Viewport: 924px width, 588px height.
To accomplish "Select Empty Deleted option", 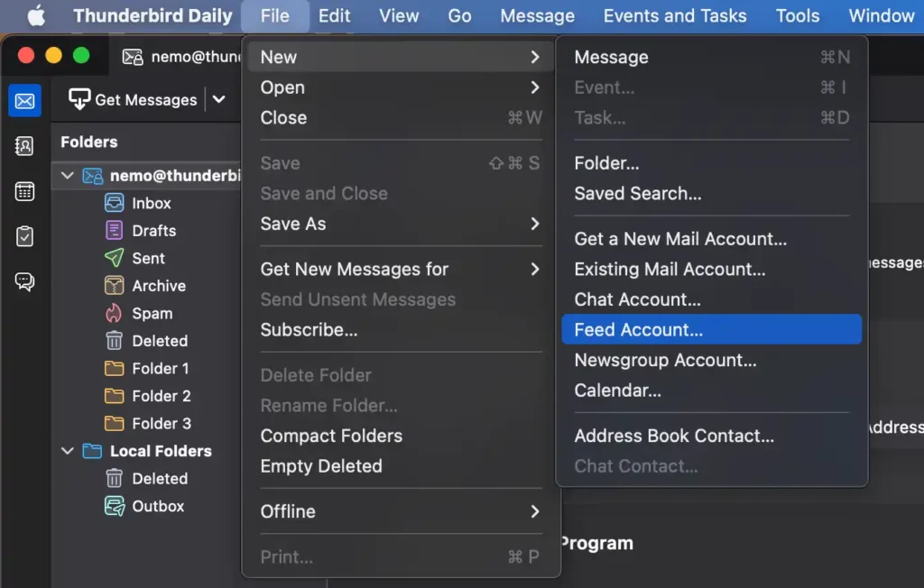I will coord(401,466).
